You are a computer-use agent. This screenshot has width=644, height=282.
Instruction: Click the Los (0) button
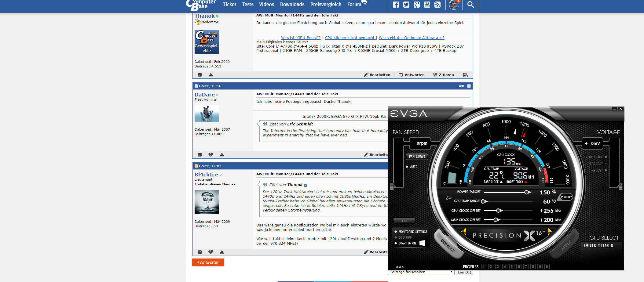pyautogui.click(x=464, y=272)
